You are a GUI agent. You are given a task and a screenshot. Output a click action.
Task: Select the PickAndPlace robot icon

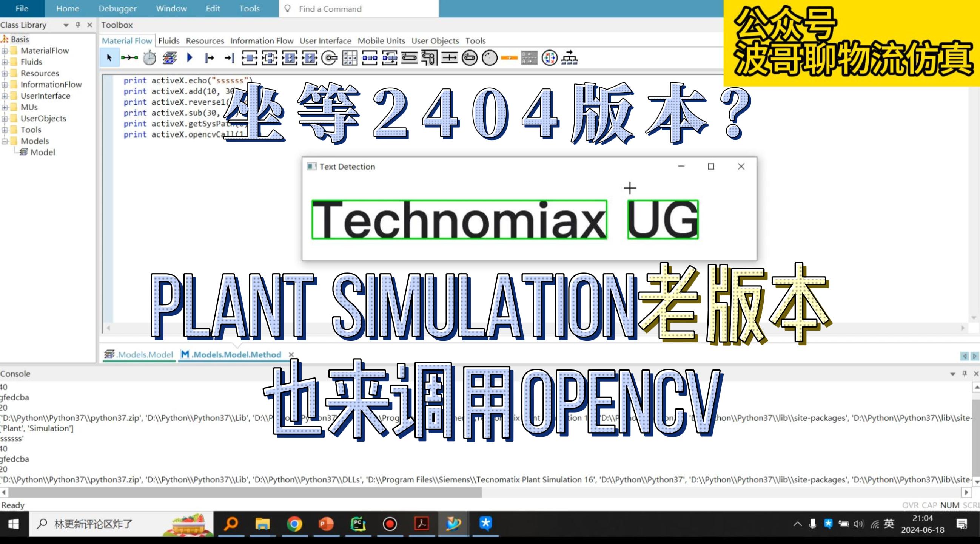click(330, 58)
